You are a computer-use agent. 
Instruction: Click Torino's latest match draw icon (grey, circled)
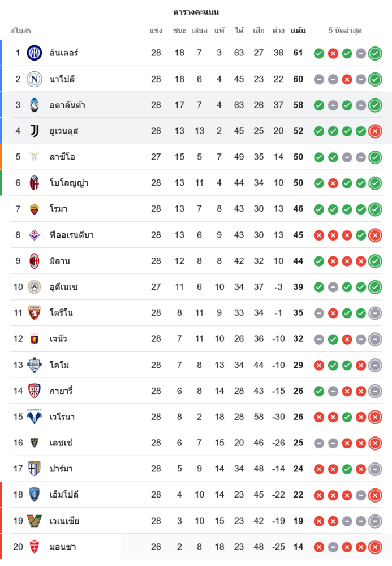click(374, 313)
